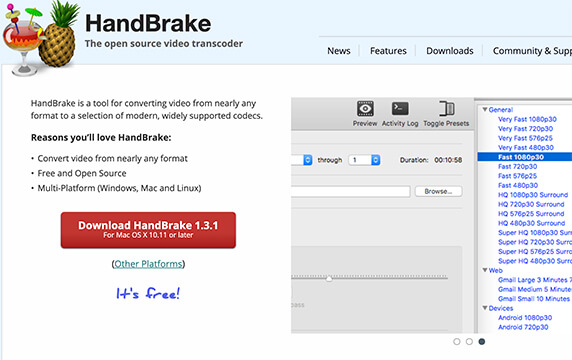The image size is (572, 360).
Task: Open the end chapter dropdown showing 1
Action: click(364, 160)
